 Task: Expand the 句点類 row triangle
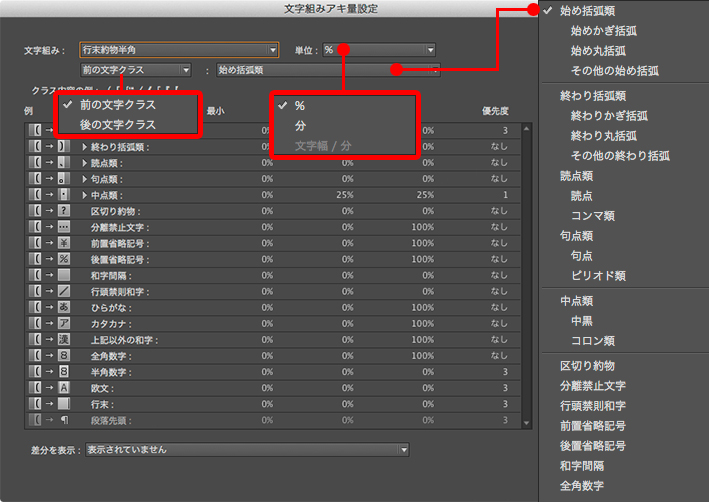tap(84, 179)
